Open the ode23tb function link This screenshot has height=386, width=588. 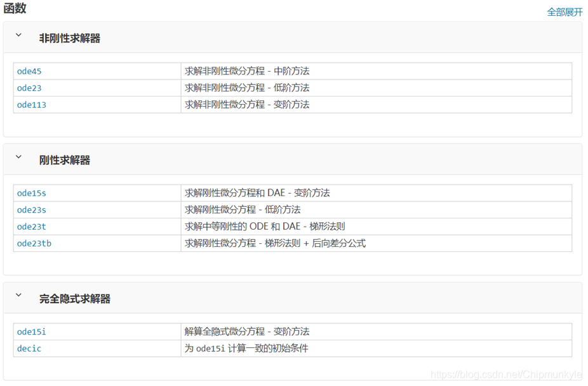34,243
